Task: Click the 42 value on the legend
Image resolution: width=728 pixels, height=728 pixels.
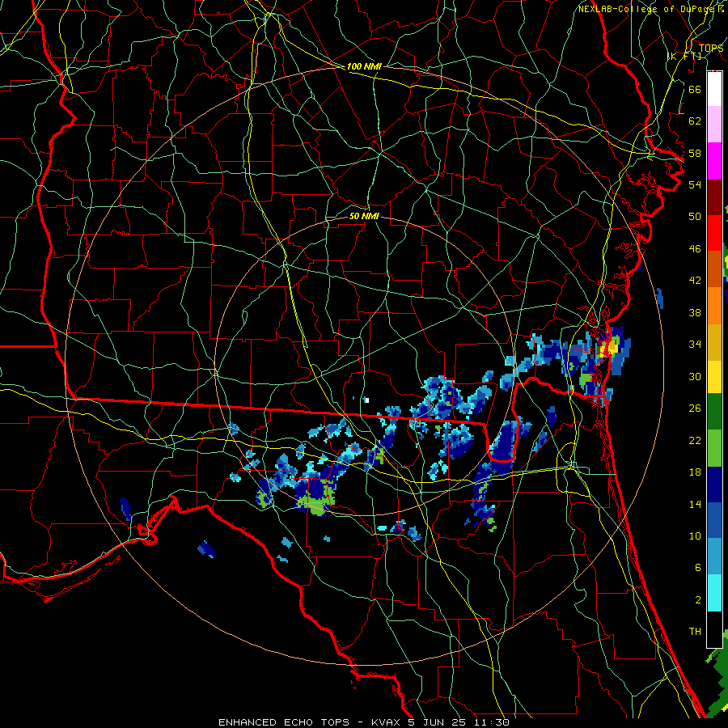Action: [695, 281]
